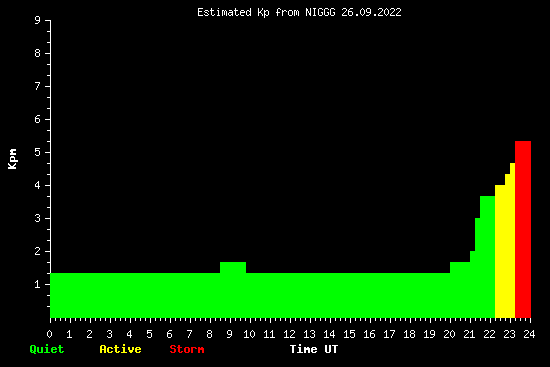Click the Kpm vertical axis label
This screenshot has height=367, width=550.
pos(12,159)
